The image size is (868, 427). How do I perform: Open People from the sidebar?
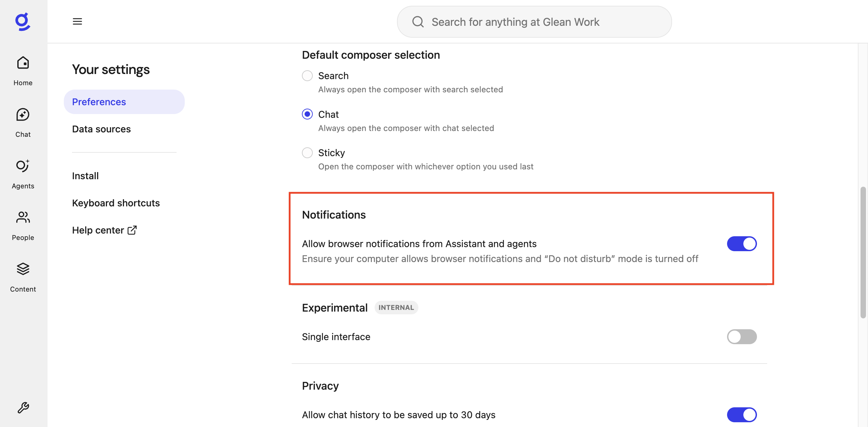(23, 225)
